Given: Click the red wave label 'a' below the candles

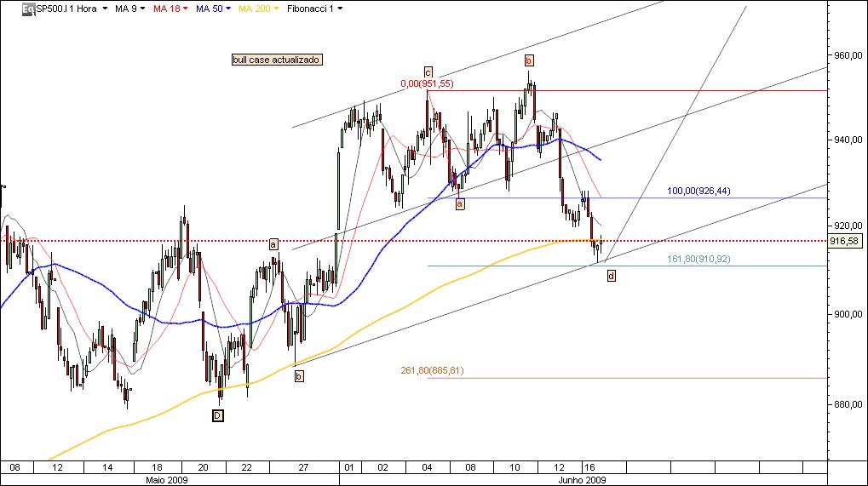Looking at the screenshot, I should point(459,204).
